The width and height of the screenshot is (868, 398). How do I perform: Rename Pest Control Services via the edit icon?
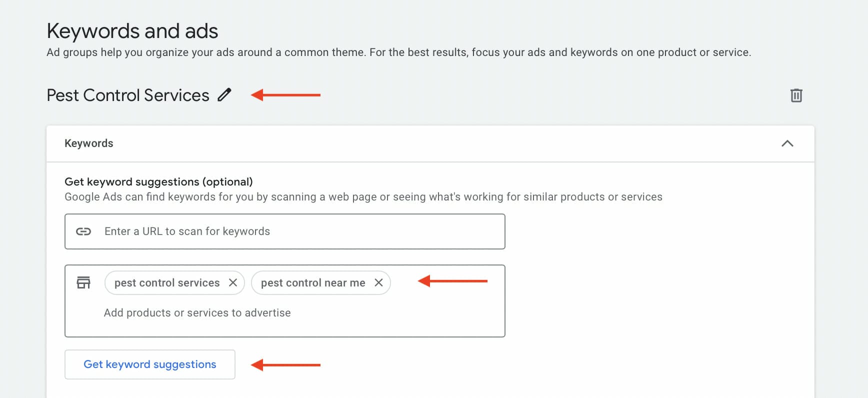(x=224, y=94)
